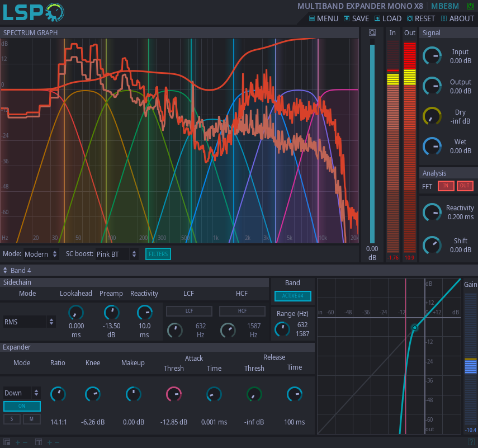Open the Mode Modern dropdown
Viewport: 478px width, 448px height.
(41, 254)
